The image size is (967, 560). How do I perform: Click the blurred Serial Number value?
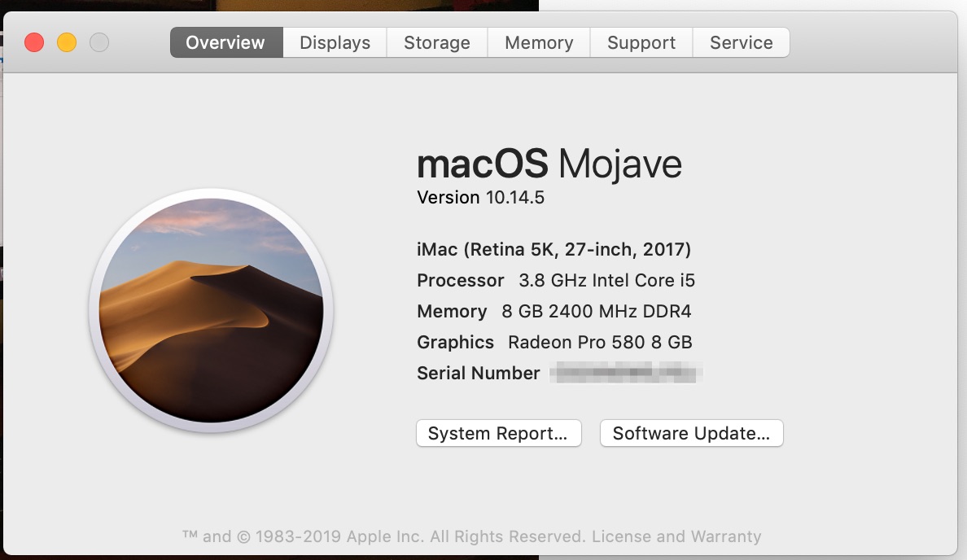pyautogui.click(x=625, y=374)
